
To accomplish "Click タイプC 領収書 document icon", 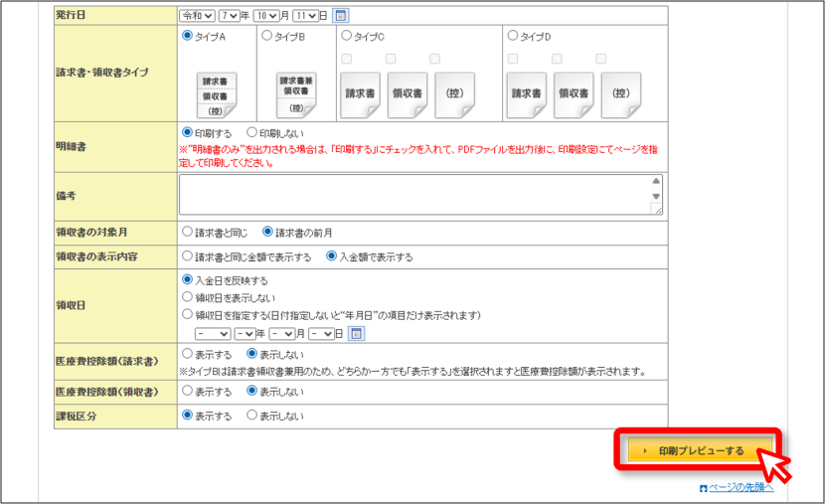I will click(x=408, y=95).
